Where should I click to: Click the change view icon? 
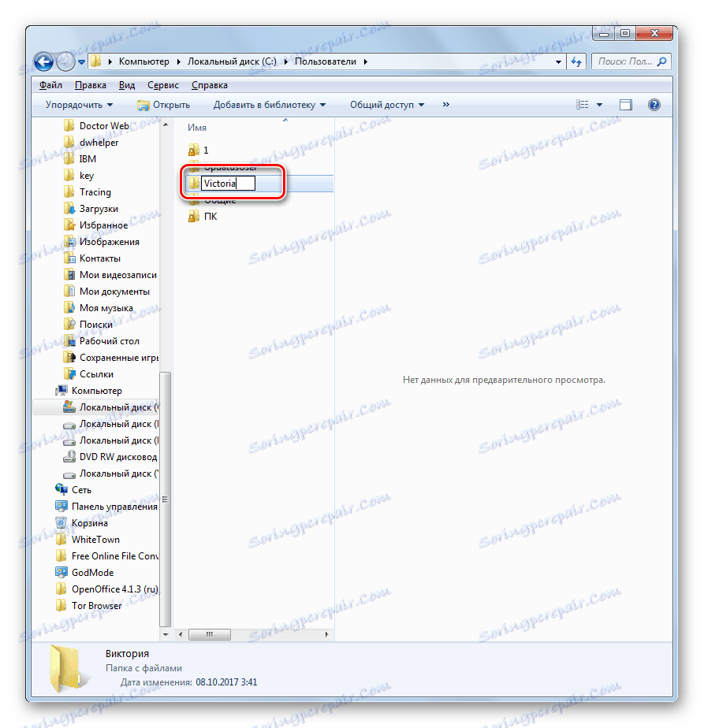click(583, 105)
